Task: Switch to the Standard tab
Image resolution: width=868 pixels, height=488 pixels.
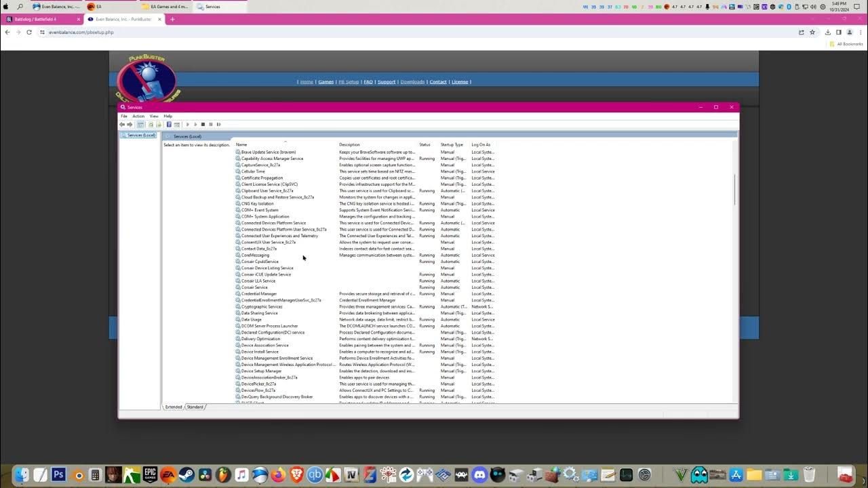Action: pos(195,407)
